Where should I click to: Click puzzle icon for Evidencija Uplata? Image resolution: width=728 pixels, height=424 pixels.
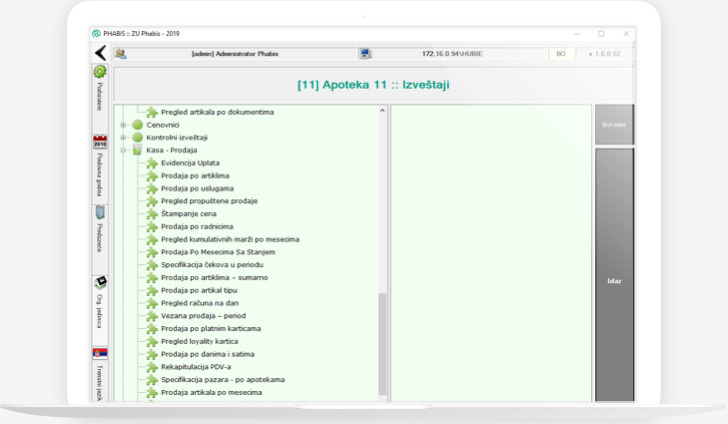(152, 163)
